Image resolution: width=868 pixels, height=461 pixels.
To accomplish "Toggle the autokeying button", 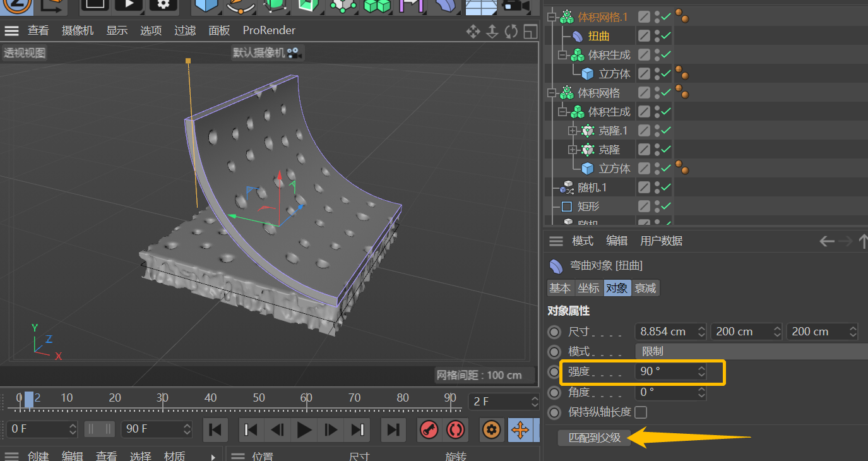I will 455,430.
